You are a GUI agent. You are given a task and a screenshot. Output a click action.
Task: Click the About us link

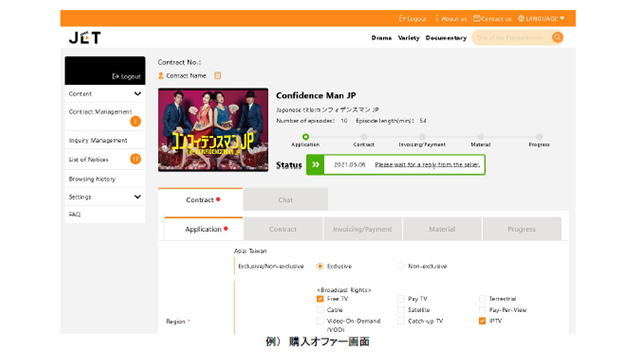[x=453, y=19]
